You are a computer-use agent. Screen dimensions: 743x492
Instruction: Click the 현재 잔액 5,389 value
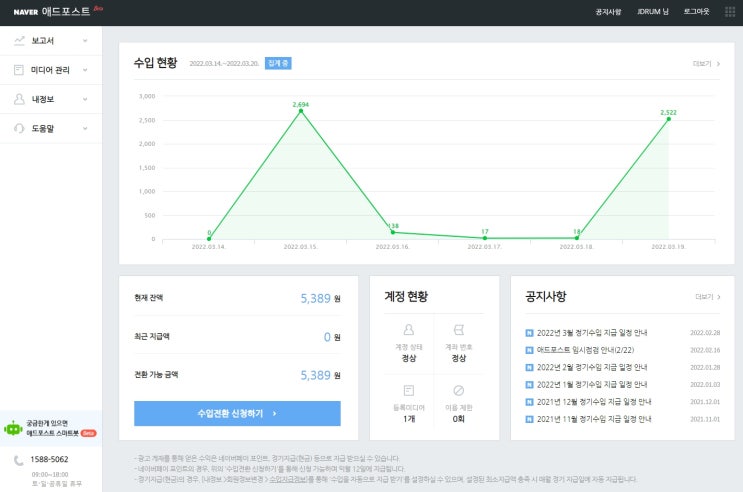(315, 298)
